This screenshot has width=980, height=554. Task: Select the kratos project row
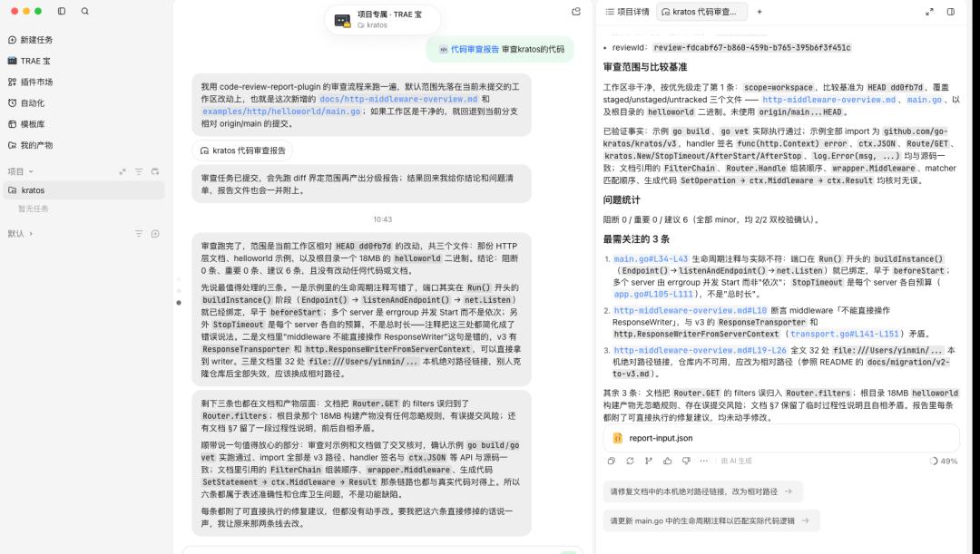click(83, 190)
